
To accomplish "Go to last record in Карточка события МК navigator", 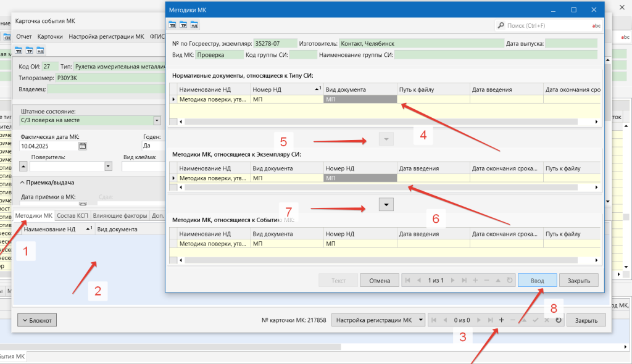I will 490,320.
